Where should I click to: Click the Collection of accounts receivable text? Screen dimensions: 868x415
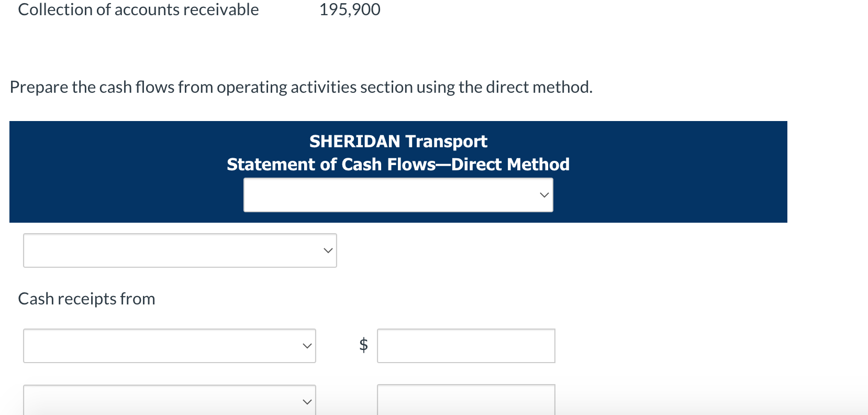(138, 9)
